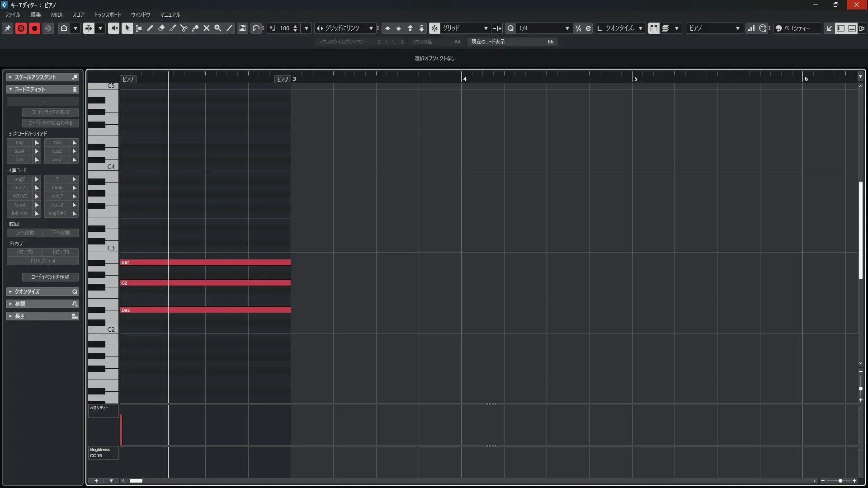Toggle Solo Editor button
Image resolution: width=868 pixels, height=488 pixels.
21,28
